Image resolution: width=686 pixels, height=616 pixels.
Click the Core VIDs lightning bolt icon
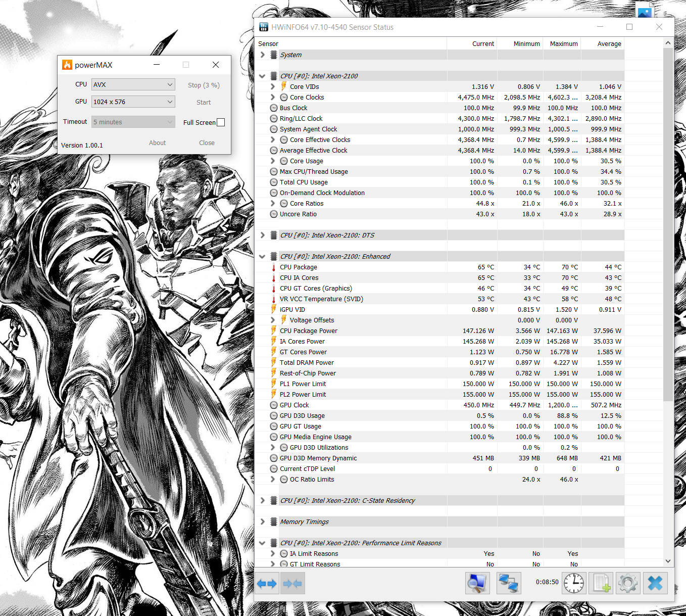284,86
